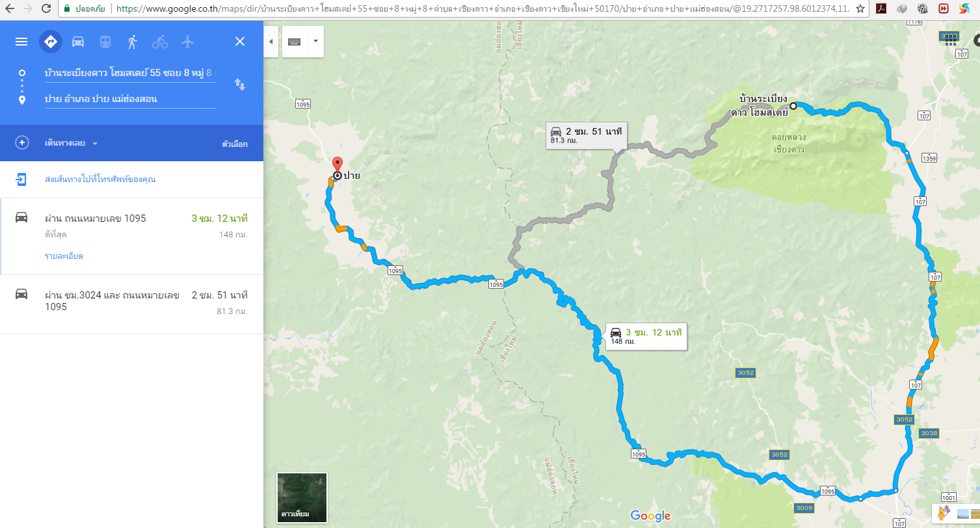Select flight travel mode icon

point(188,42)
